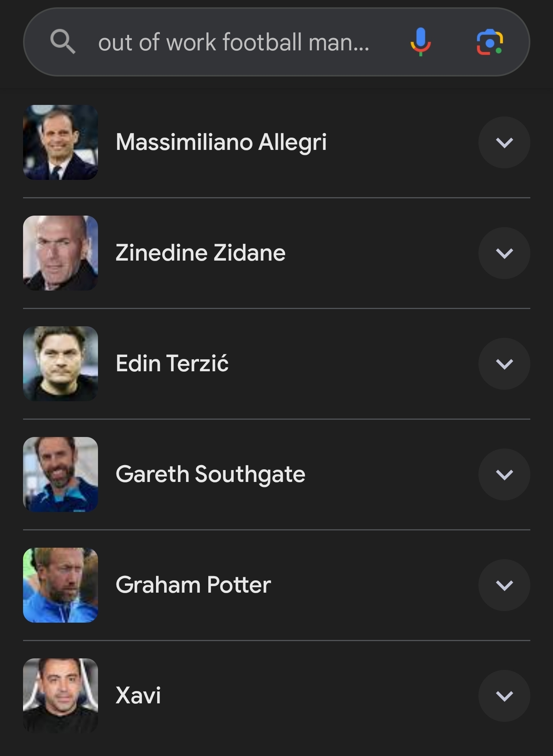The image size is (553, 756).
Task: Open the Gareth Southgate name link
Action: point(210,474)
